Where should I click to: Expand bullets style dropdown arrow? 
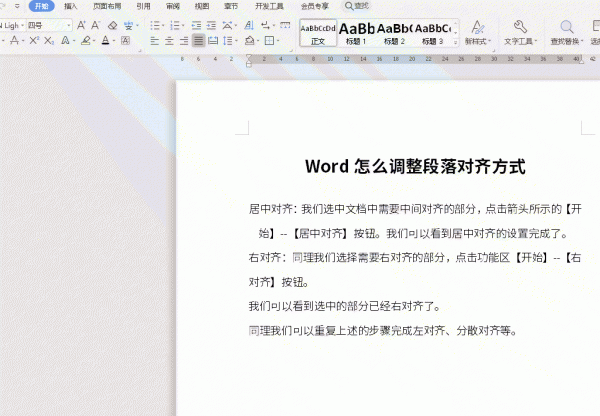163,26
